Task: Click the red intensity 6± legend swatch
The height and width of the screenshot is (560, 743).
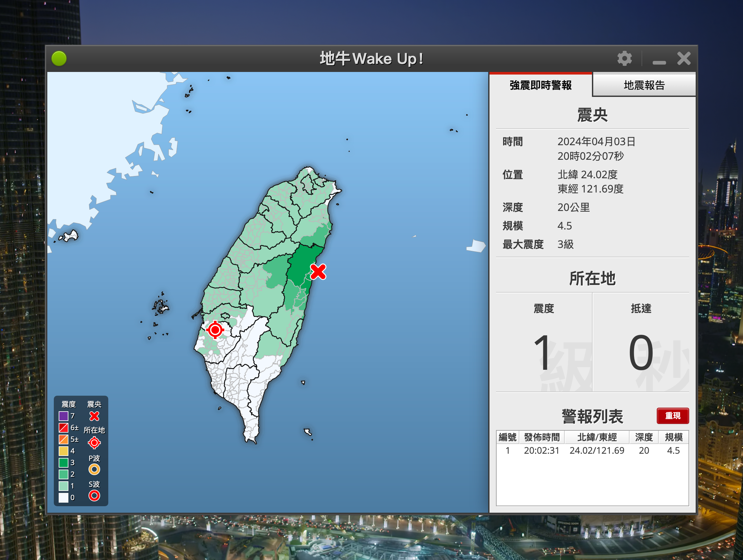Action: (64, 428)
